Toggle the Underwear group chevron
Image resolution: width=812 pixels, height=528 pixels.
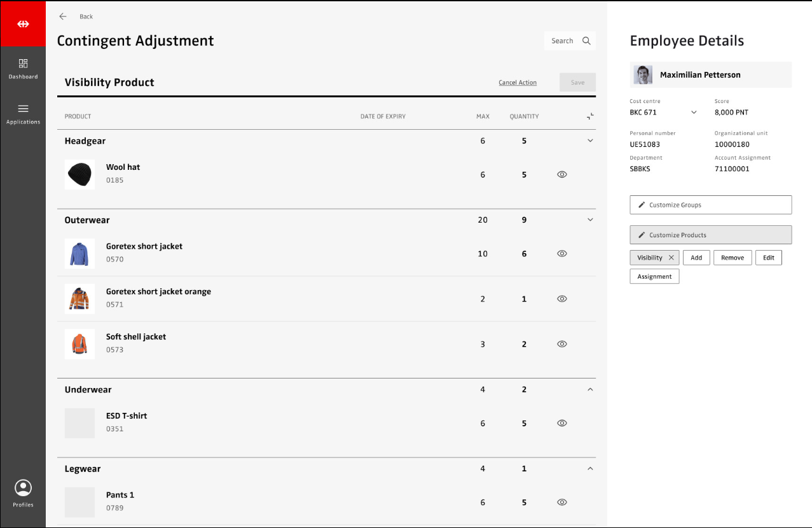coord(590,389)
